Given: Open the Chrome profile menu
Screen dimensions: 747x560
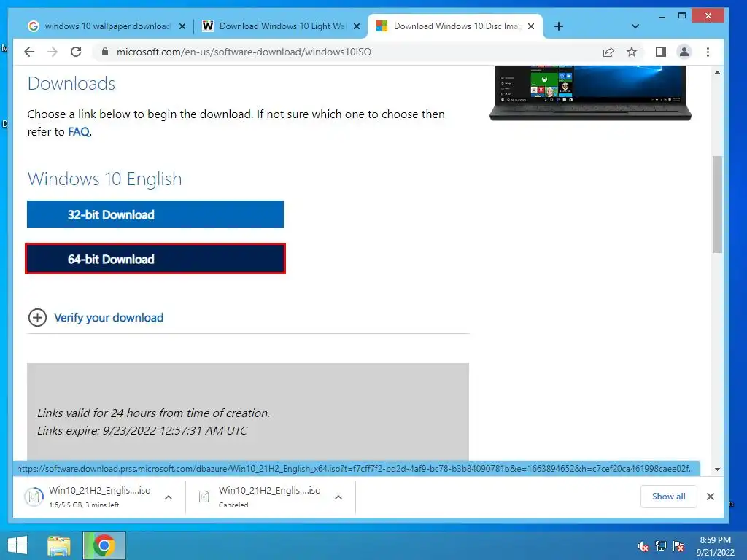Looking at the screenshot, I should pos(684,52).
